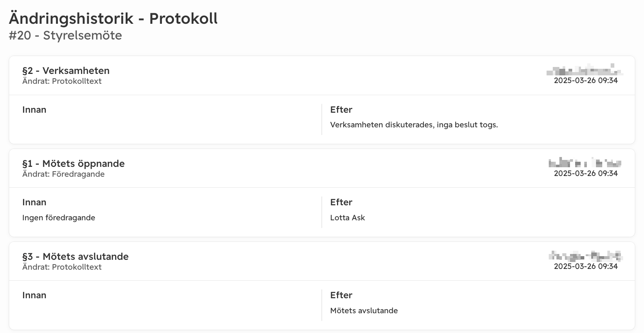Screen dimensions: 644x333
Task: Click Ändrat: Protokolltext under §2 Verksamheten
Action: click(x=62, y=81)
